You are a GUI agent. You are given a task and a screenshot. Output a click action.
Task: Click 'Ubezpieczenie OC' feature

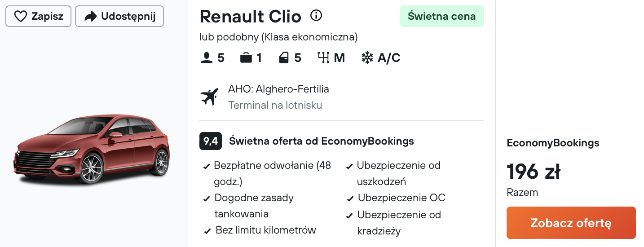401,198
